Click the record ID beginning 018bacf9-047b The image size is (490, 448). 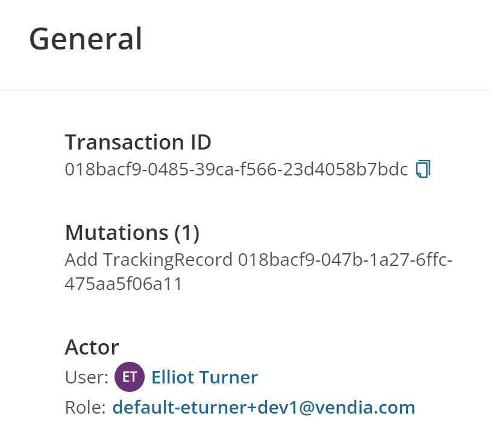click(345, 260)
